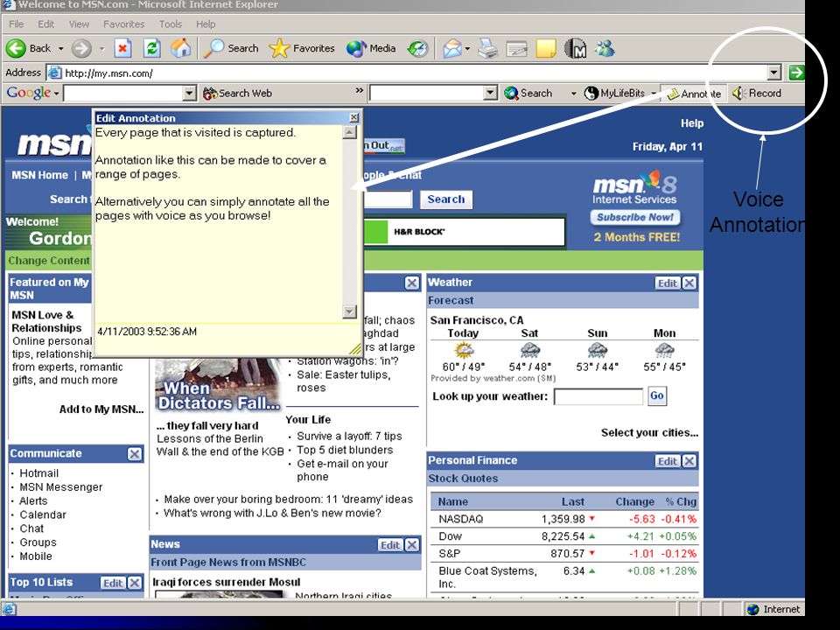Expand MyLifeBits search box dropdown
840x630 pixels.
click(490, 94)
